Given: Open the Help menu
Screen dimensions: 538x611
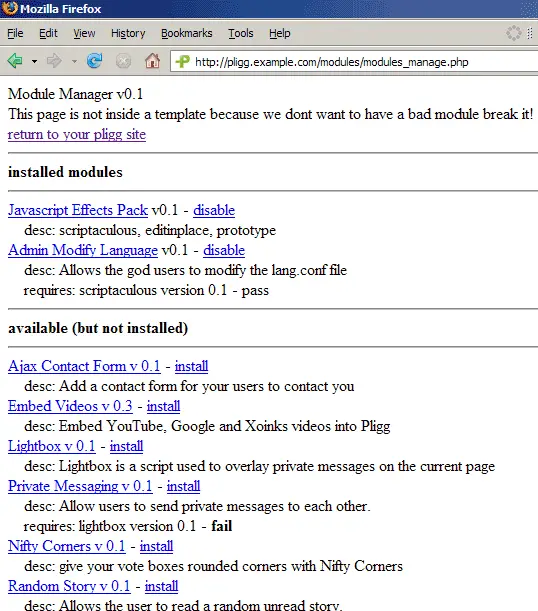Looking at the screenshot, I should pos(280,34).
